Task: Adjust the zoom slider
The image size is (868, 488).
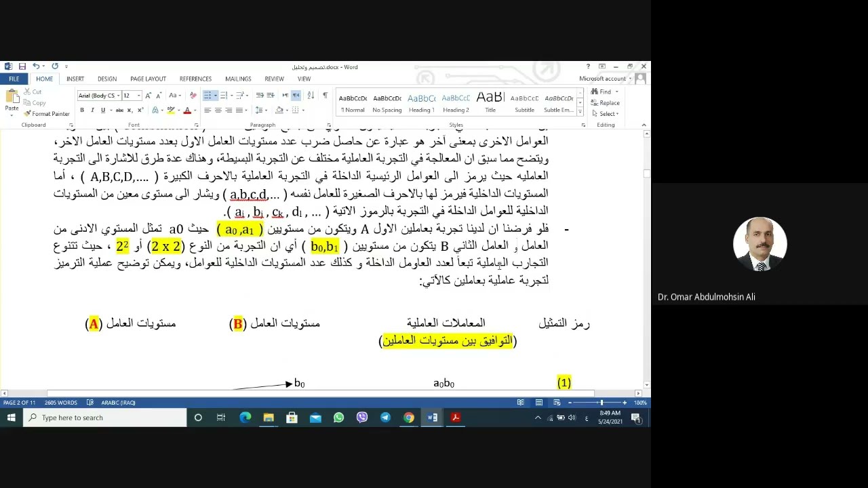Action: pyautogui.click(x=601, y=403)
